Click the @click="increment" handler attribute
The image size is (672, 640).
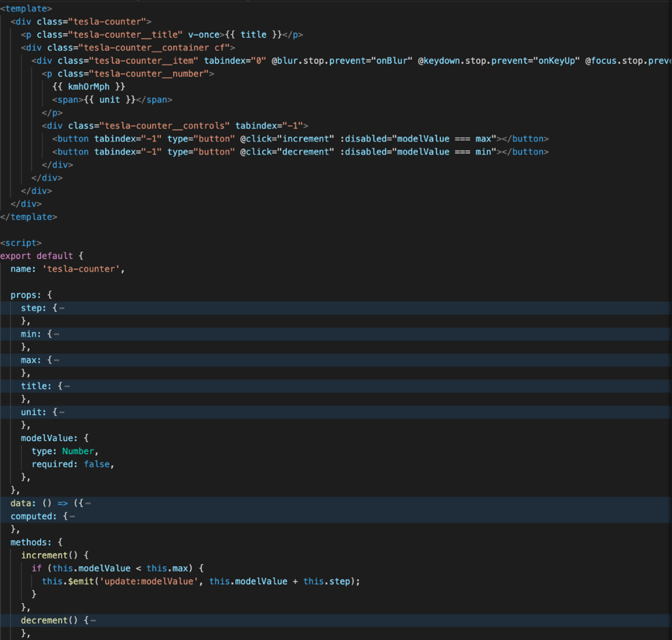287,139
